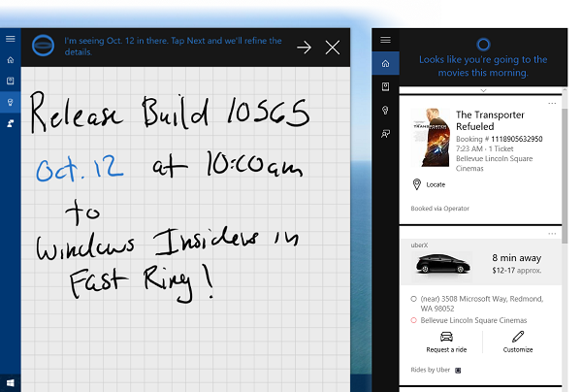Click highlighted Oct. 12 handwriting
The image size is (582, 392).
(80, 169)
